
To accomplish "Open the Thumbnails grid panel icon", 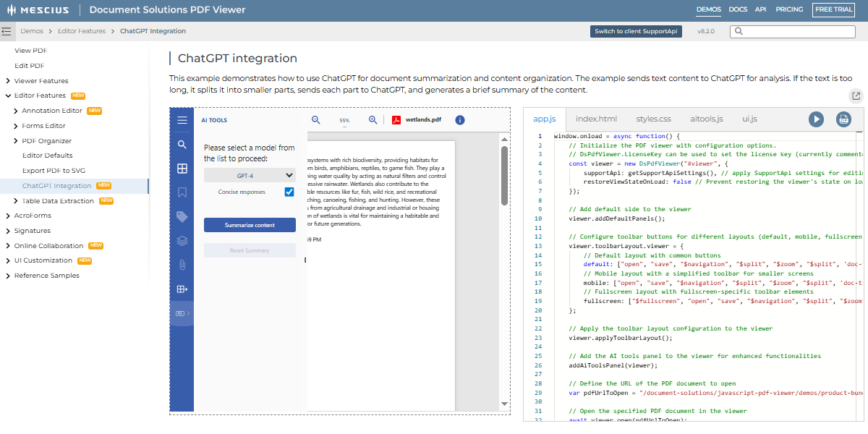I will pos(182,169).
